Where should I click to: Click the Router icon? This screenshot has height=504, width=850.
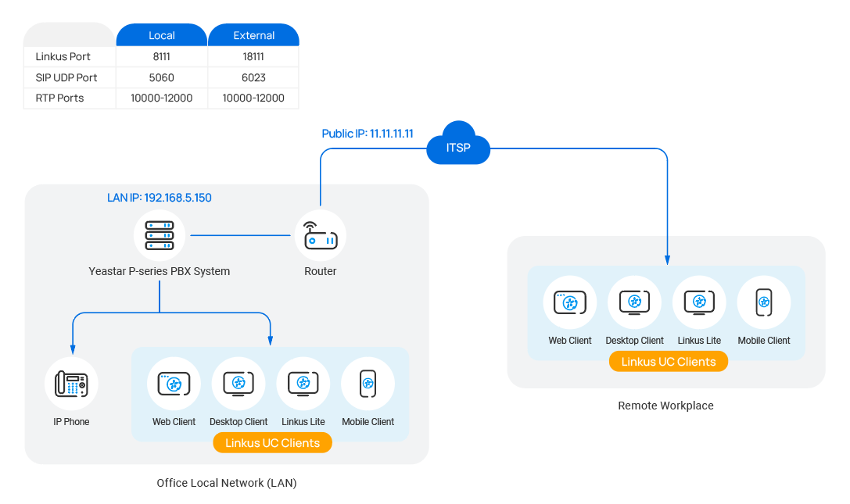tap(321, 234)
